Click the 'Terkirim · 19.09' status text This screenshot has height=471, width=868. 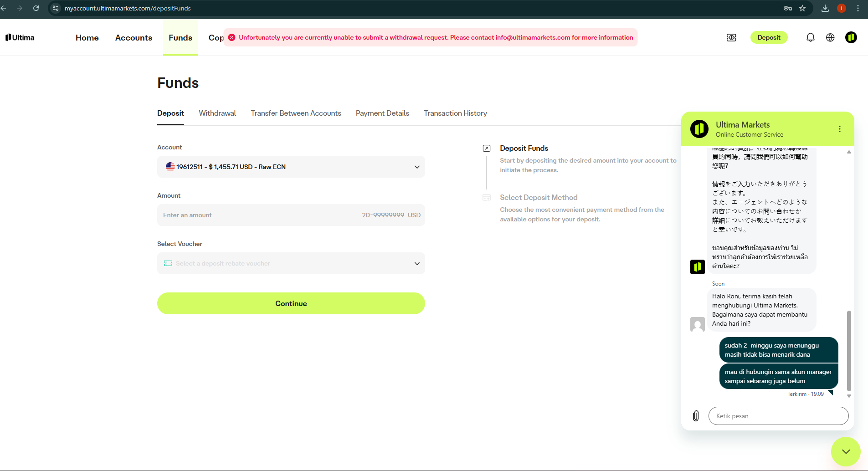coord(806,394)
